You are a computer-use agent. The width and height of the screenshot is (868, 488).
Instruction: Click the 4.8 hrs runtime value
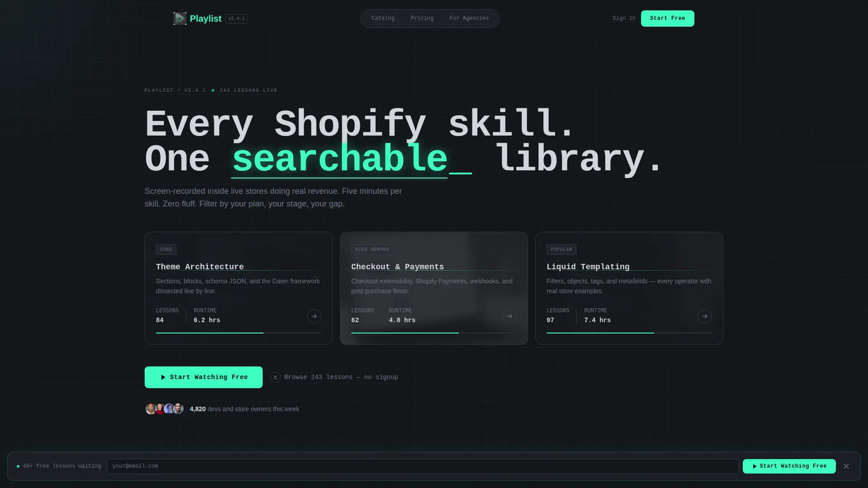[x=402, y=320]
